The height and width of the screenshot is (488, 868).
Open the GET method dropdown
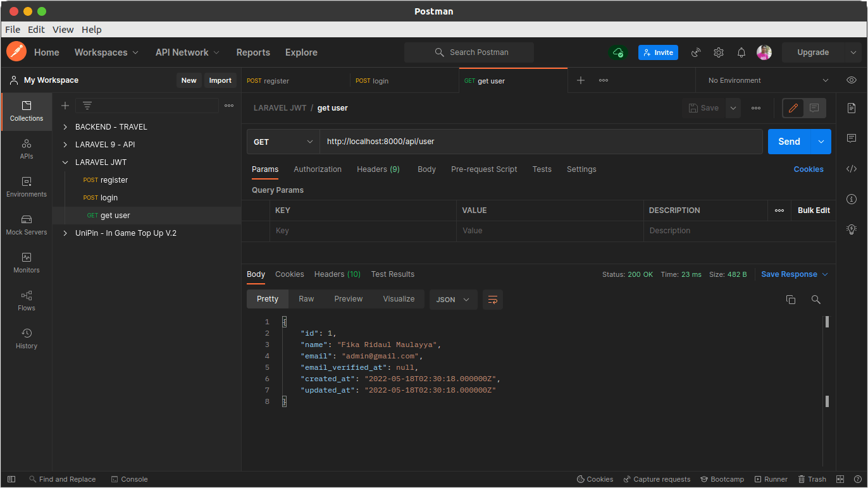pyautogui.click(x=283, y=142)
